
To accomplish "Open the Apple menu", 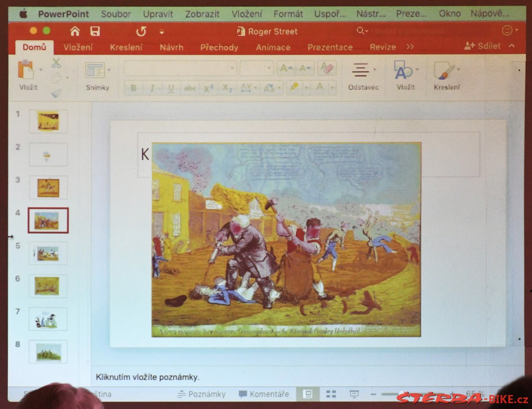I will (23, 14).
